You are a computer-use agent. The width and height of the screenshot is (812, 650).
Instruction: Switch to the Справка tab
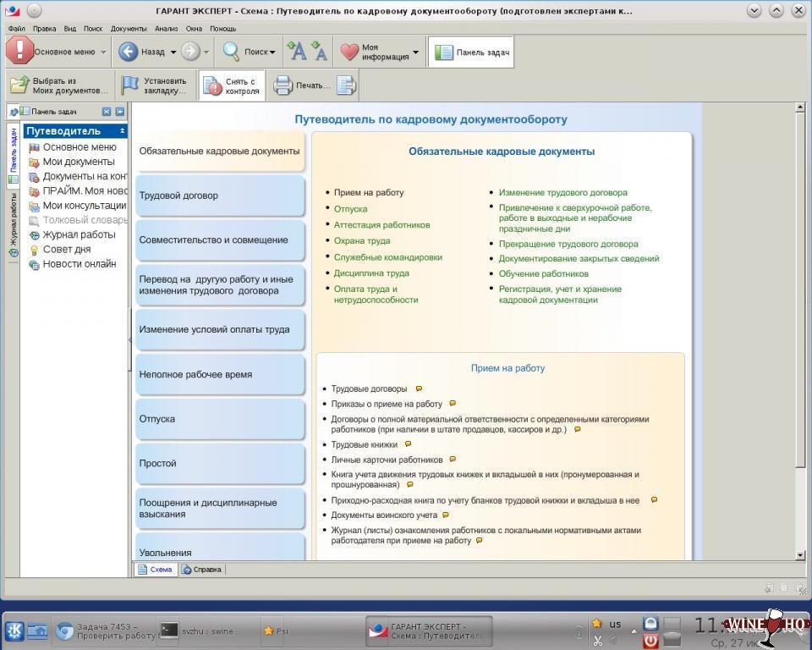201,570
